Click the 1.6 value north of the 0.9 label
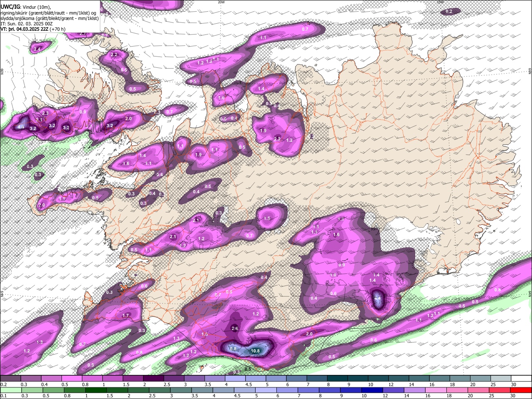Screen dimensions: 532x399 [336, 235]
